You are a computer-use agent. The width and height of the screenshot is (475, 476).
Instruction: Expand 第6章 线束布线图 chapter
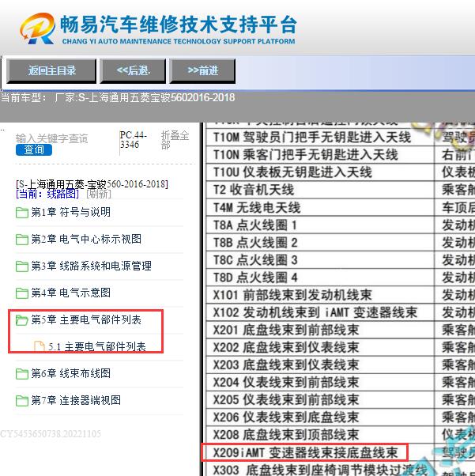coord(70,373)
